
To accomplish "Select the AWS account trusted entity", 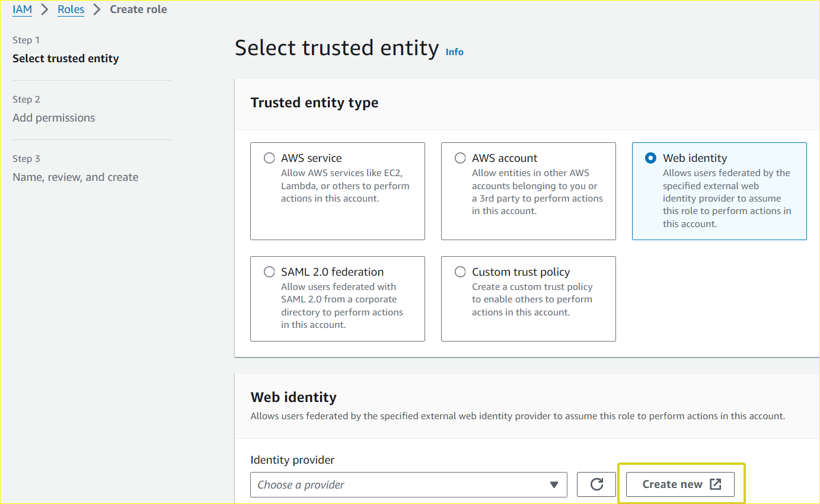I will 460,158.
